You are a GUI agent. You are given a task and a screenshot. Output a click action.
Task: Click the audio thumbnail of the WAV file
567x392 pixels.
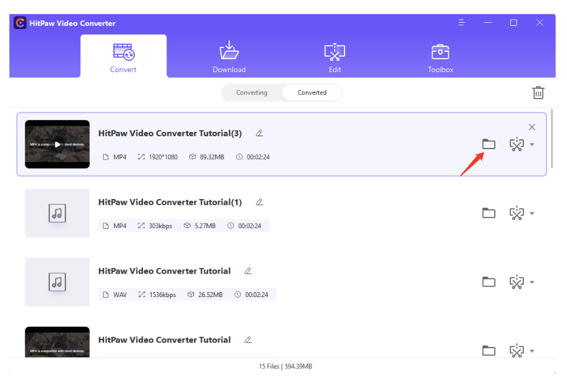(57, 282)
